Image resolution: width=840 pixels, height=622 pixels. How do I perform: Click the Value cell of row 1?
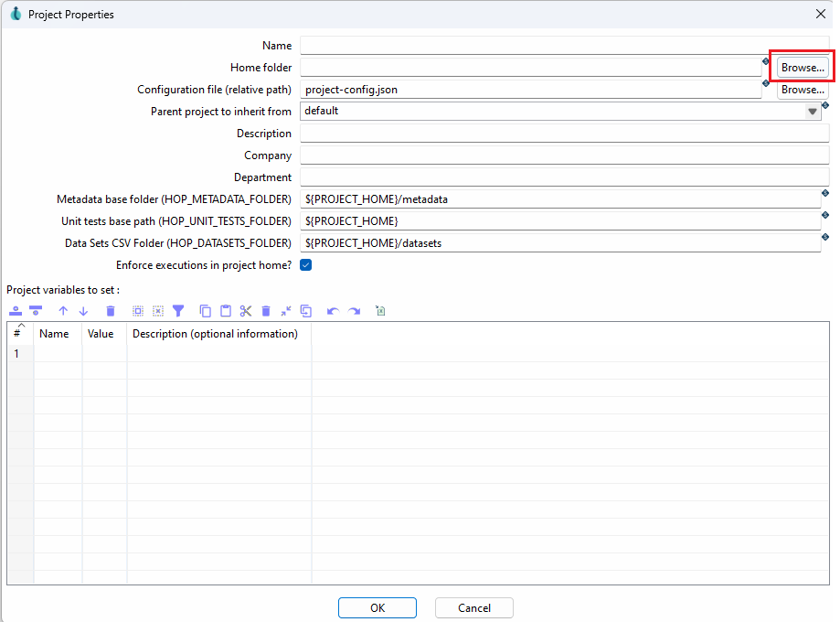[104, 353]
